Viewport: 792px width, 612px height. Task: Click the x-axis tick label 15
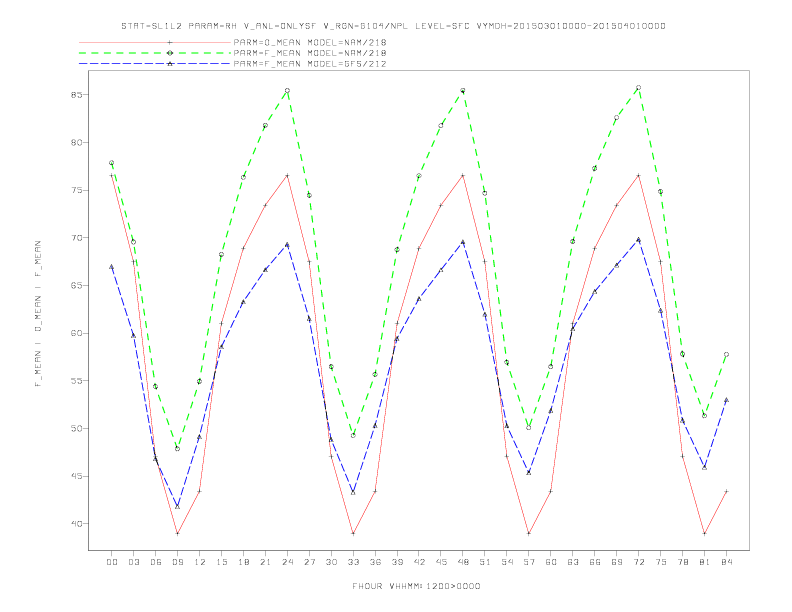pos(221,562)
